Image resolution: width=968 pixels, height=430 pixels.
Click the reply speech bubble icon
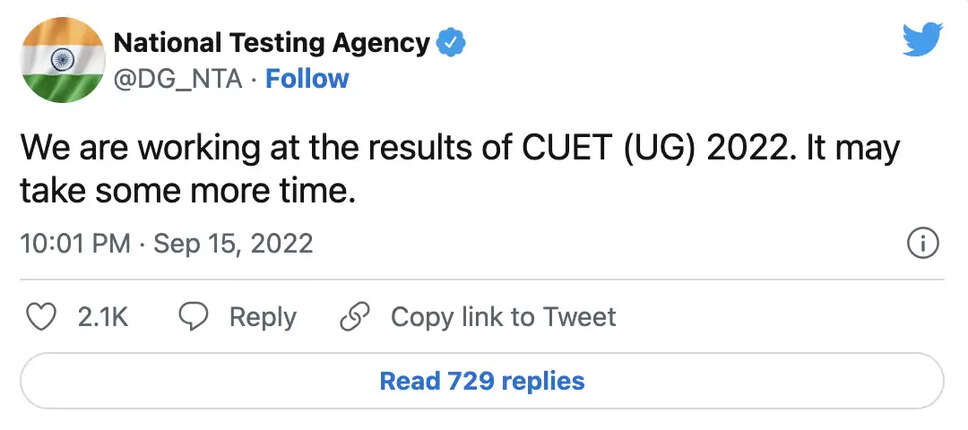pos(191,317)
